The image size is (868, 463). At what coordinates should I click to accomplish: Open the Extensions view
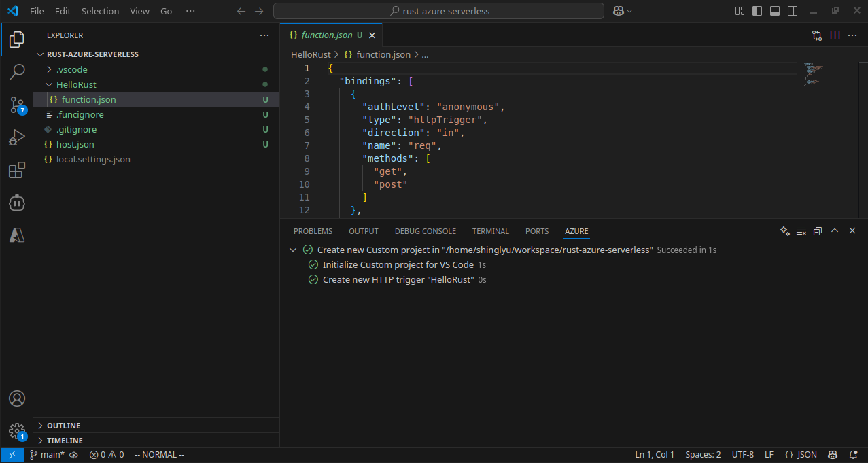(17, 170)
